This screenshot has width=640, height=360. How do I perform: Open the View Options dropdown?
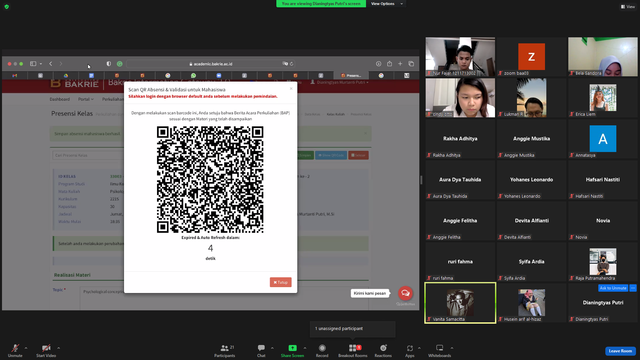tap(387, 4)
